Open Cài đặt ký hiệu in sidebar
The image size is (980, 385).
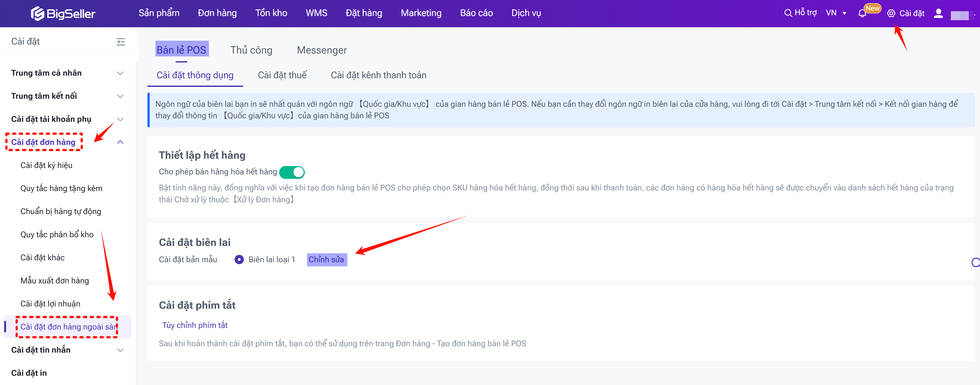[x=46, y=165]
